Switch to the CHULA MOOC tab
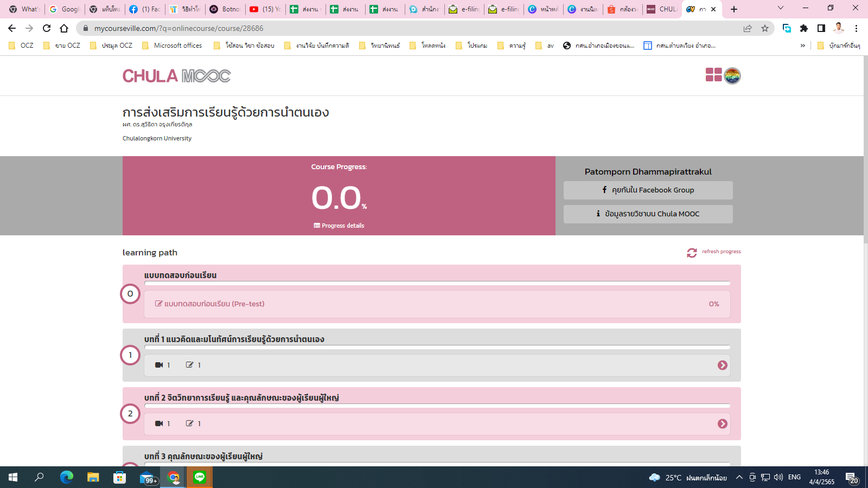This screenshot has height=488, width=868. click(x=662, y=9)
